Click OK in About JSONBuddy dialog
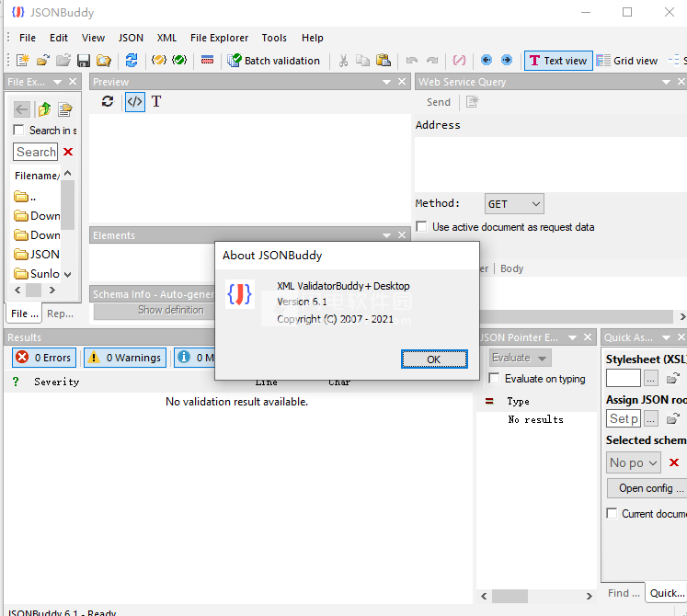 click(x=434, y=359)
